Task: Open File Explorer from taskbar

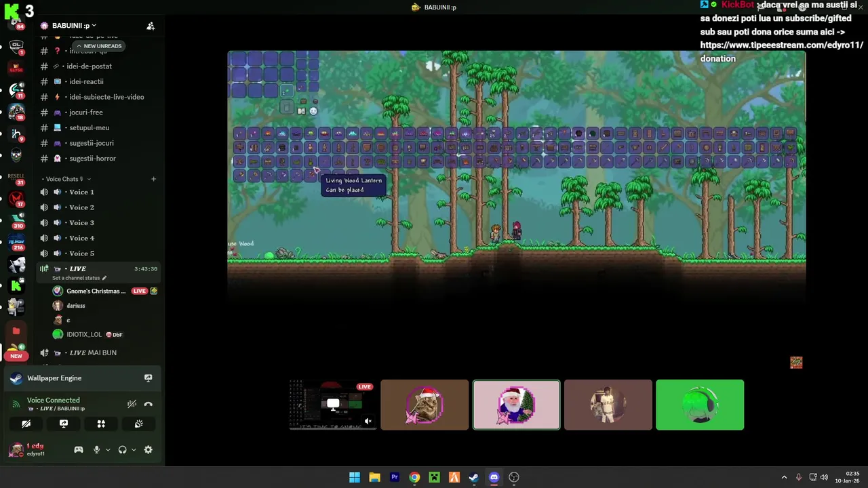Action: point(374,477)
